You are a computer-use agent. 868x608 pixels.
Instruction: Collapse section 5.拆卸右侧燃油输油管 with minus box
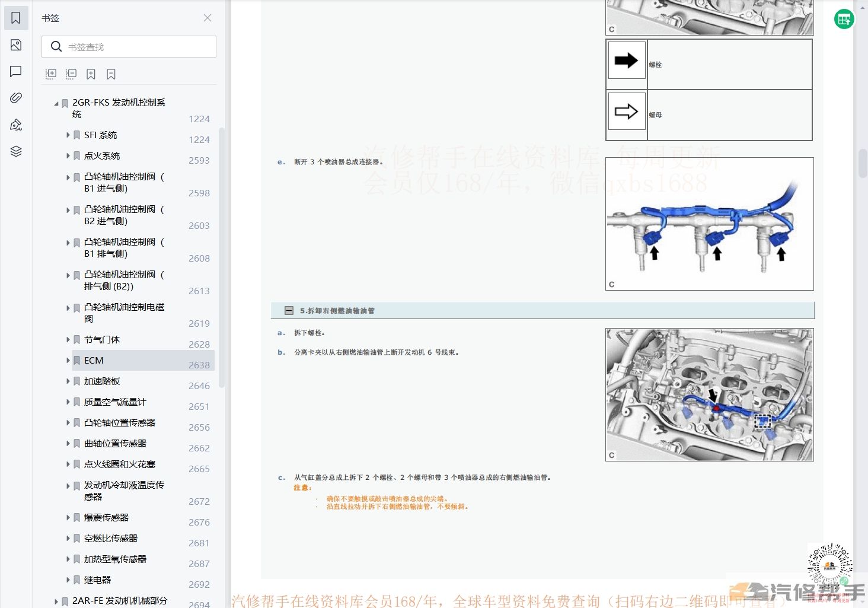click(x=289, y=310)
